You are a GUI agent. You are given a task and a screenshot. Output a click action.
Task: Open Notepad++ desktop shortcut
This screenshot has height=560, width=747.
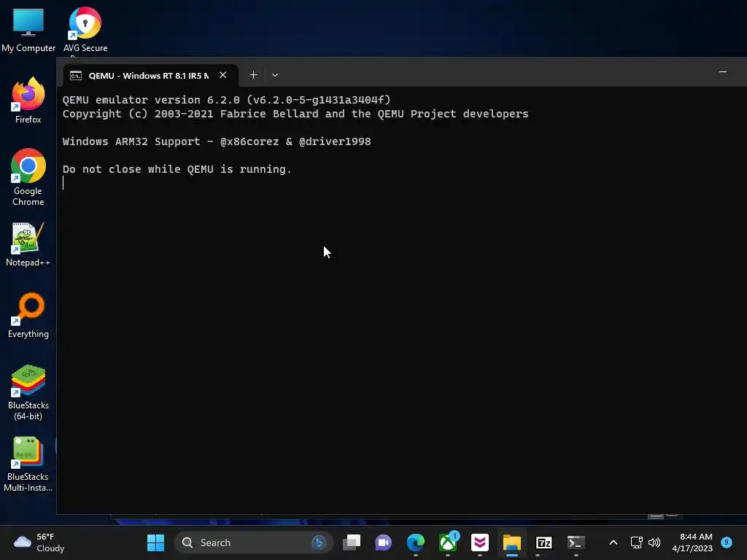click(x=28, y=244)
